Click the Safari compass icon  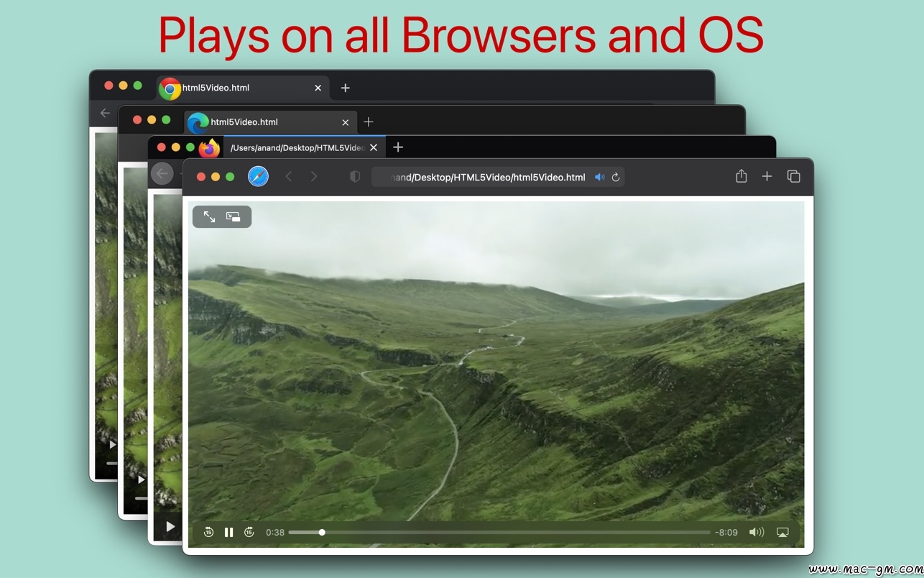coord(258,176)
